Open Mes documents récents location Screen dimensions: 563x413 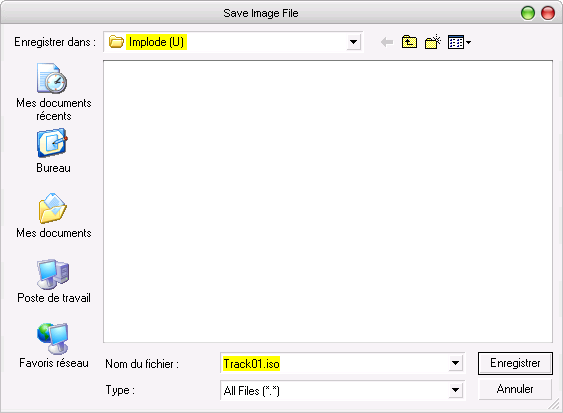click(x=53, y=92)
